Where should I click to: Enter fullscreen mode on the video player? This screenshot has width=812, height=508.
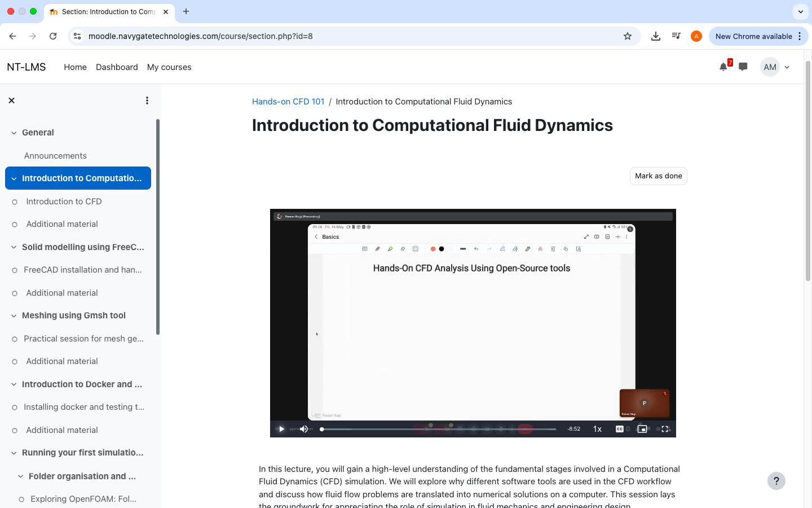click(666, 429)
